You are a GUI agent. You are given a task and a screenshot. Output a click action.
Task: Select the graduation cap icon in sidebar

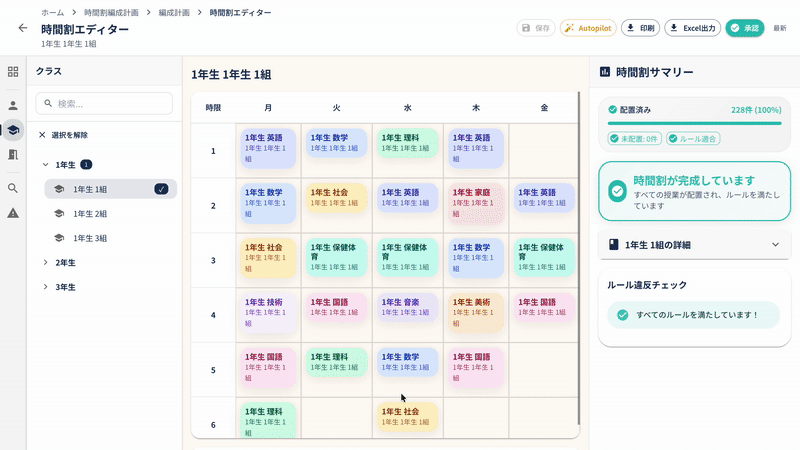pos(13,130)
